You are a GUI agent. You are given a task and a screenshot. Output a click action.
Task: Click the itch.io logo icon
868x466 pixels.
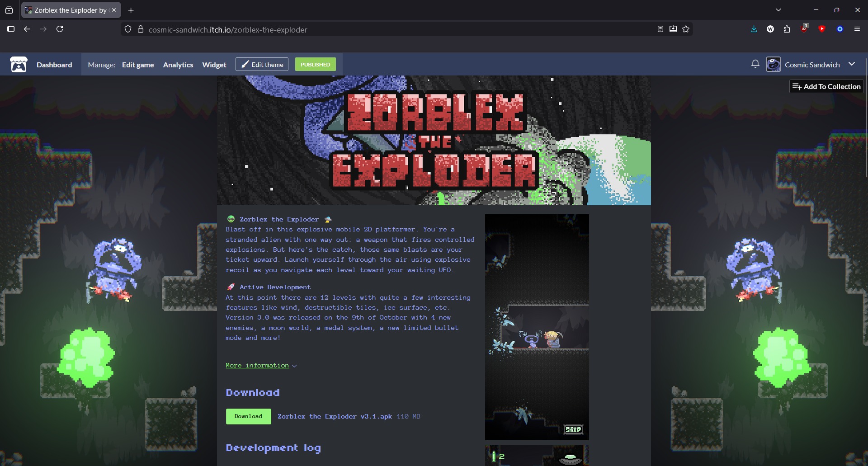[19, 65]
